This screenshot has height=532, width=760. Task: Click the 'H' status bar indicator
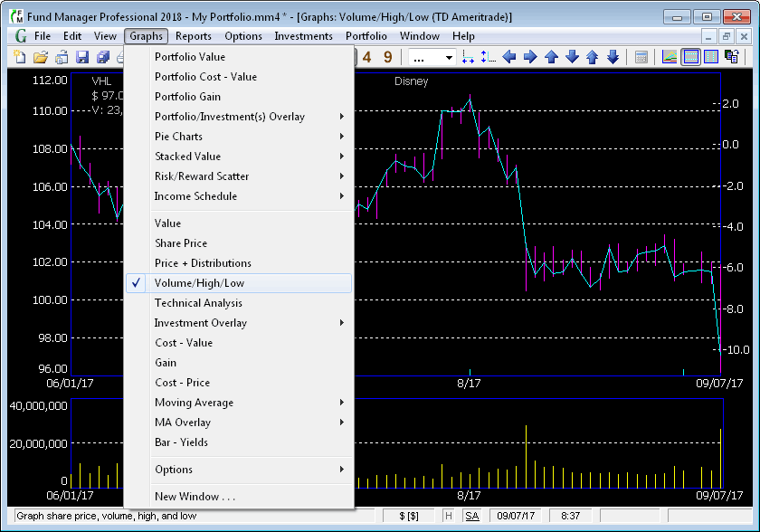tap(449, 516)
